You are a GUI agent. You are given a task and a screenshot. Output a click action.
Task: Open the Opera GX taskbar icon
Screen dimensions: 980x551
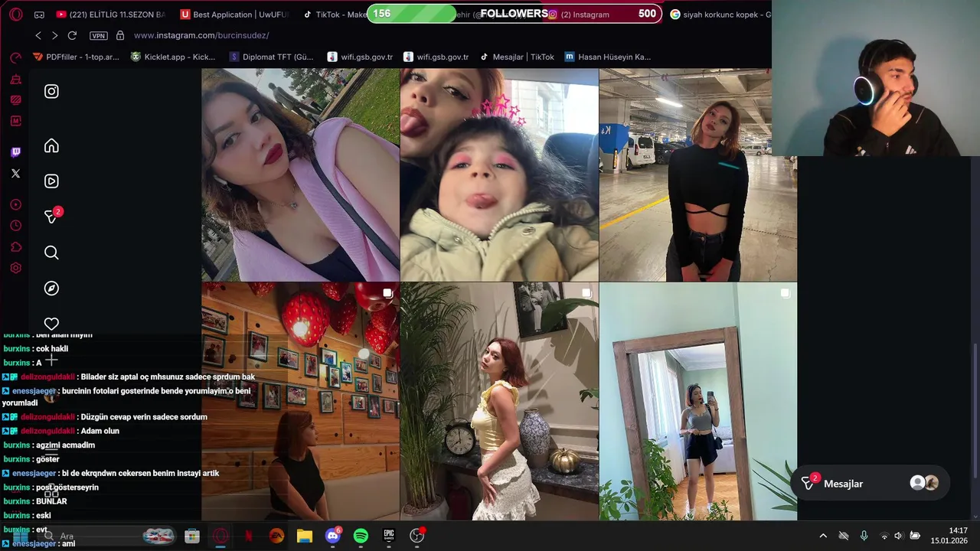(x=220, y=536)
